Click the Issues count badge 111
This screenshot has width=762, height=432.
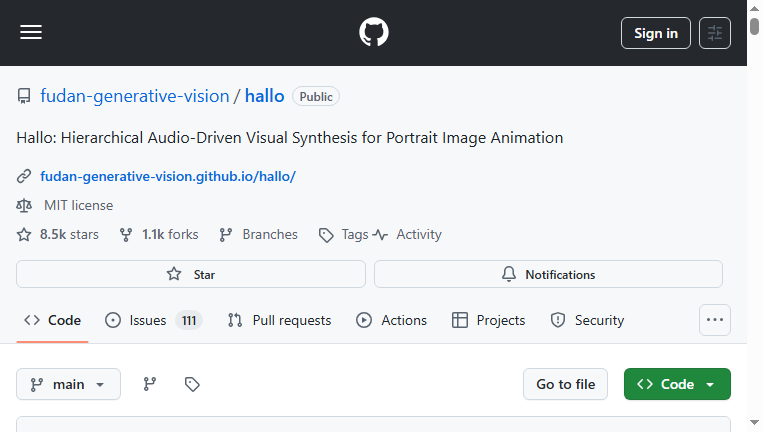(189, 320)
